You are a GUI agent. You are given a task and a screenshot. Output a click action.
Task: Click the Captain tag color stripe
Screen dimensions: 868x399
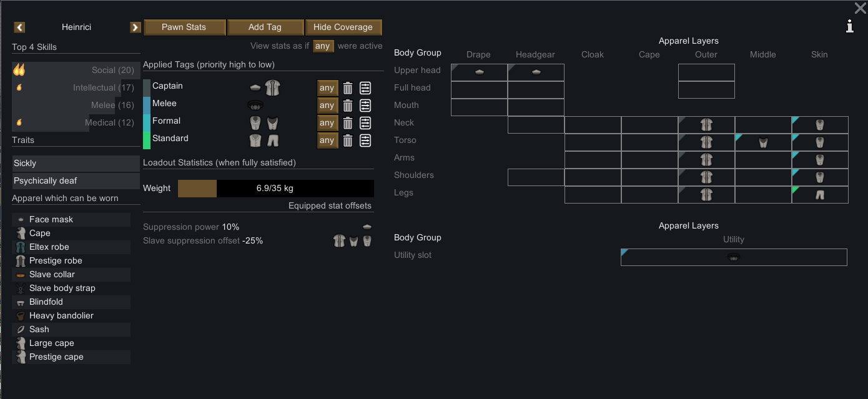(147, 88)
